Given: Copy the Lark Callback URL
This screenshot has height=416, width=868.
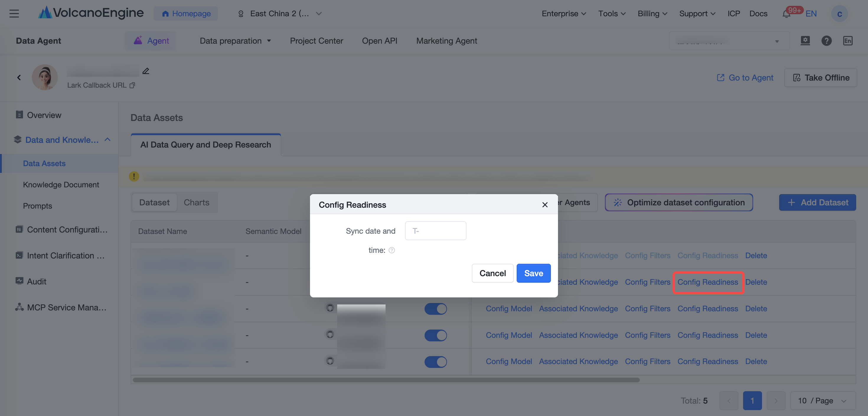Looking at the screenshot, I should click(132, 85).
